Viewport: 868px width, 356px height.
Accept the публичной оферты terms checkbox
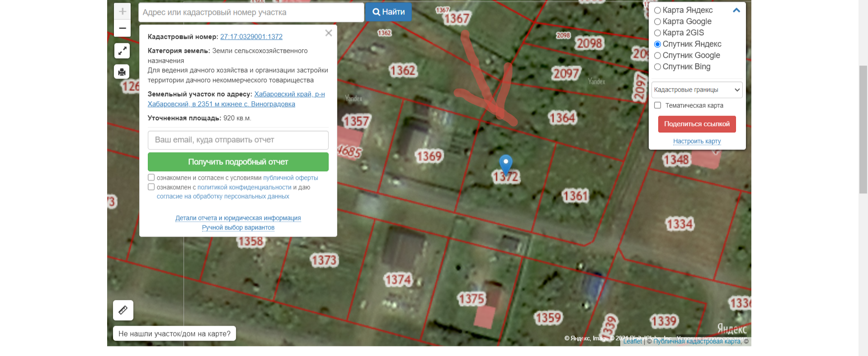(151, 178)
